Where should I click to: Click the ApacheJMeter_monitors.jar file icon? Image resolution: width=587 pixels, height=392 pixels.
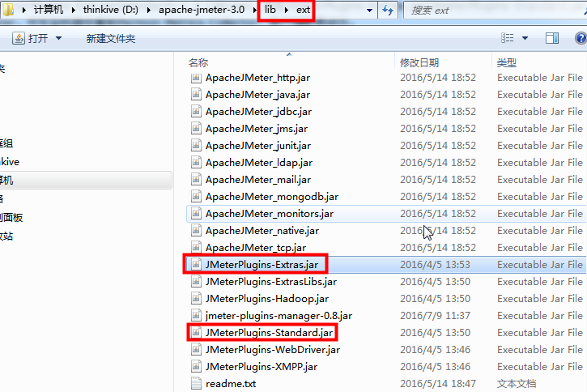196,214
